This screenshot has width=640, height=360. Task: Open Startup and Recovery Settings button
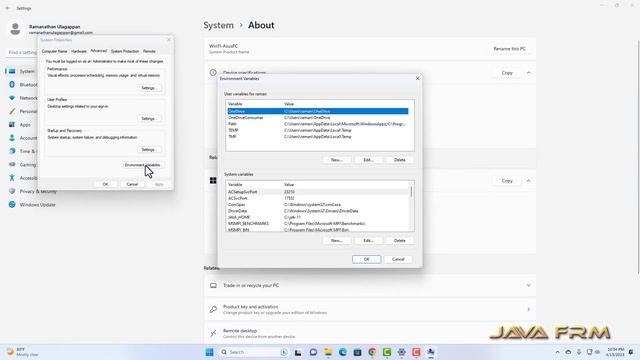pyautogui.click(x=149, y=149)
